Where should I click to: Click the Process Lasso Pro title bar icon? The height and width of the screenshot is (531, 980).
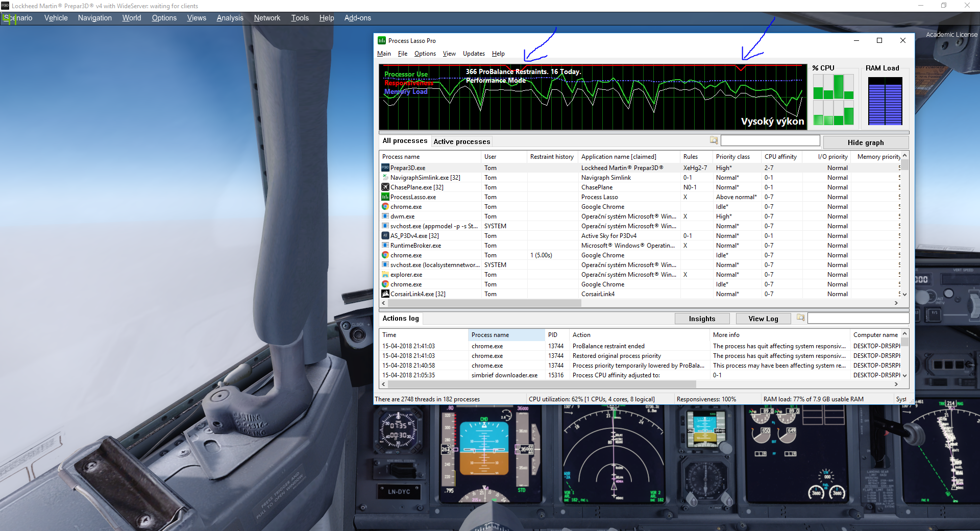pyautogui.click(x=381, y=40)
